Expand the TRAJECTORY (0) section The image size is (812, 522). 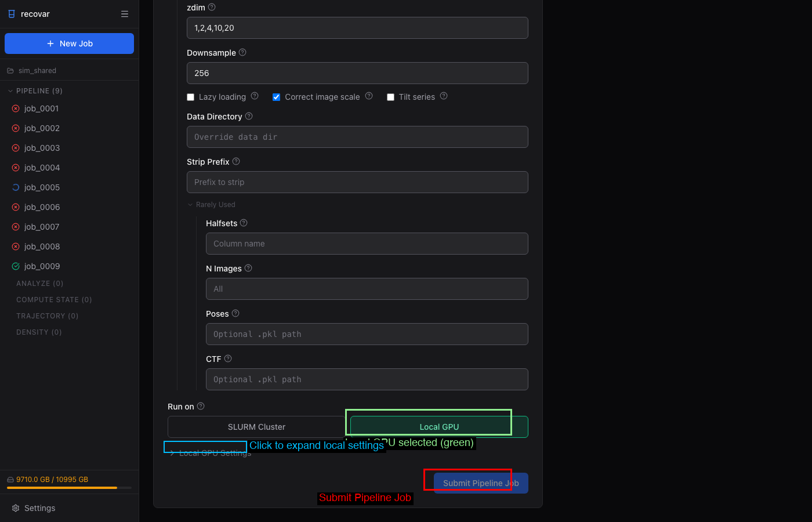click(48, 316)
